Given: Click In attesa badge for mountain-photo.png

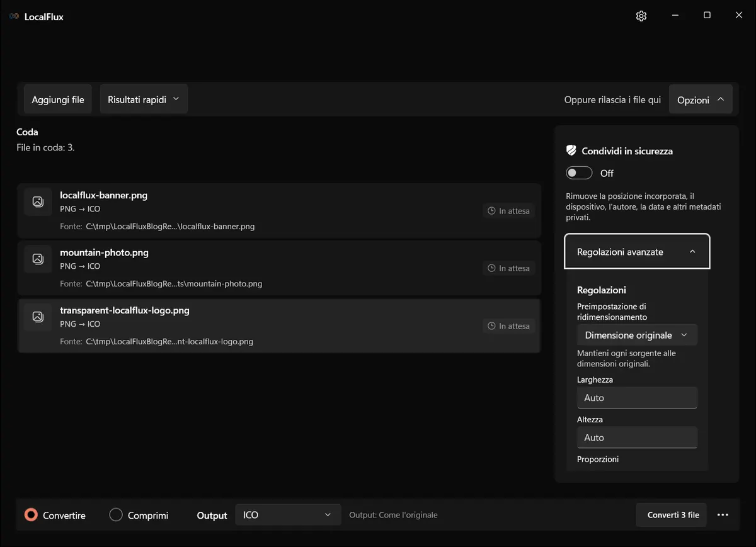Looking at the screenshot, I should 509,268.
